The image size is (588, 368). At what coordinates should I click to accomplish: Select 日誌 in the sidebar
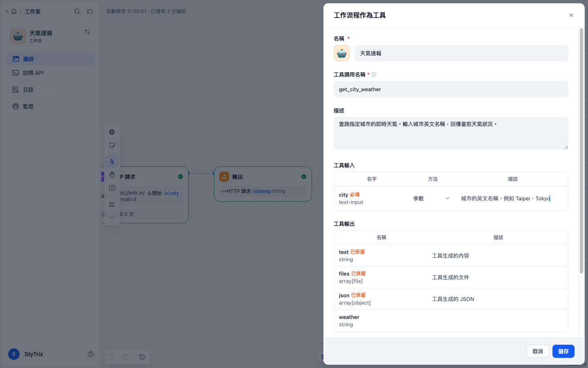(51, 90)
